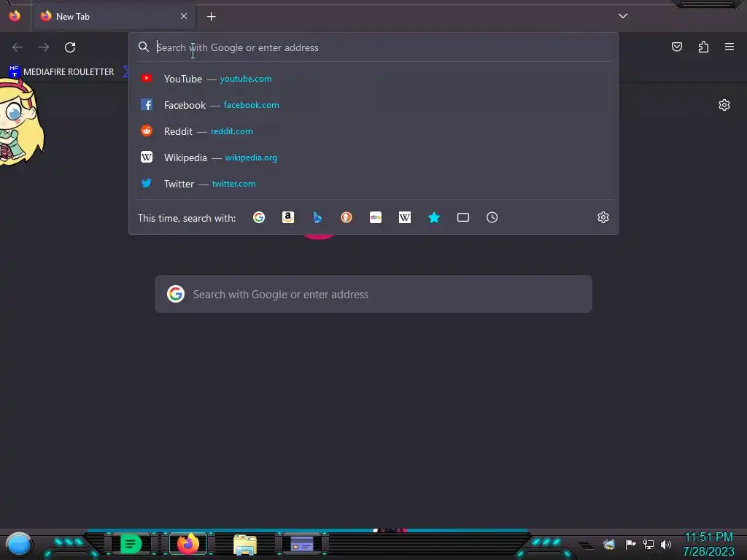Focus the new tab page Google search box

click(x=373, y=294)
